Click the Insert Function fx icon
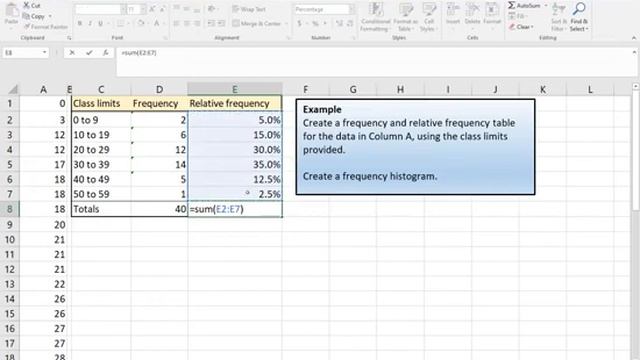Image resolution: width=640 pixels, height=360 pixels. click(105, 53)
